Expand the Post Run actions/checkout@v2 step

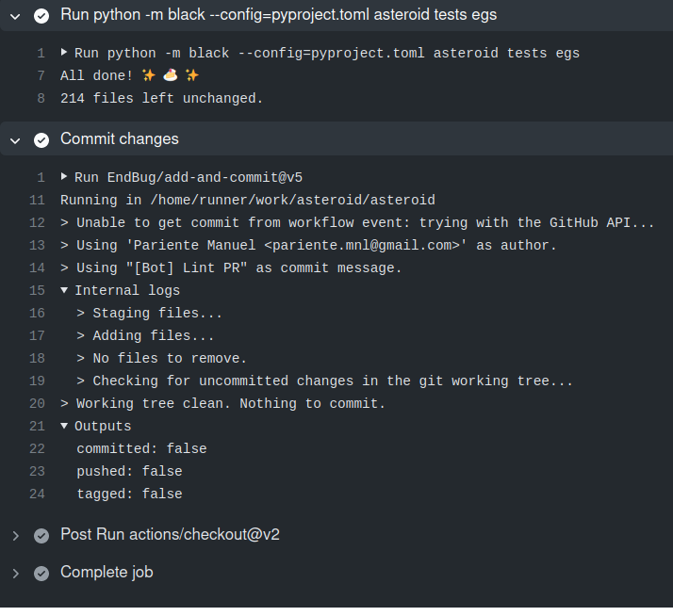pyautogui.click(x=15, y=535)
